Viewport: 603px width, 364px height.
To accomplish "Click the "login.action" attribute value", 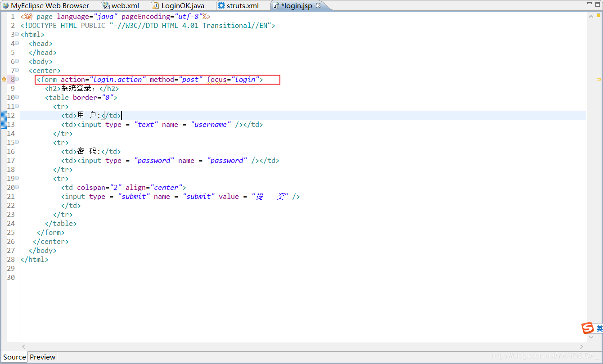I will point(117,80).
